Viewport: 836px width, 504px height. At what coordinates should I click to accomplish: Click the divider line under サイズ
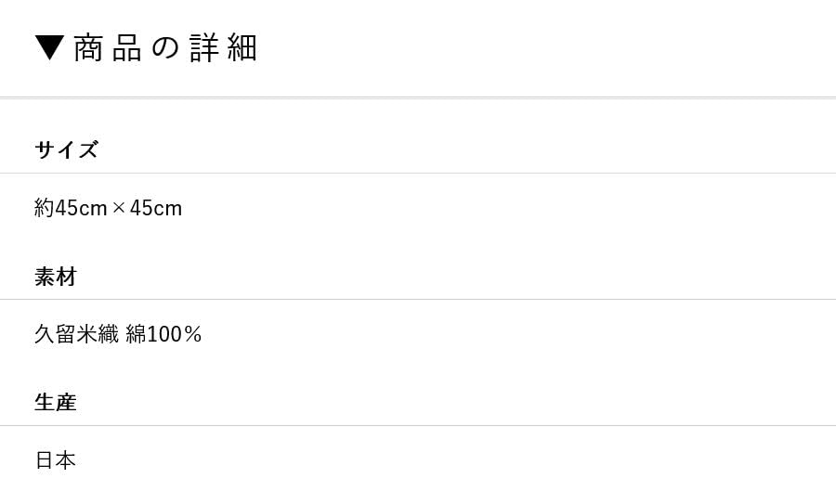click(418, 174)
